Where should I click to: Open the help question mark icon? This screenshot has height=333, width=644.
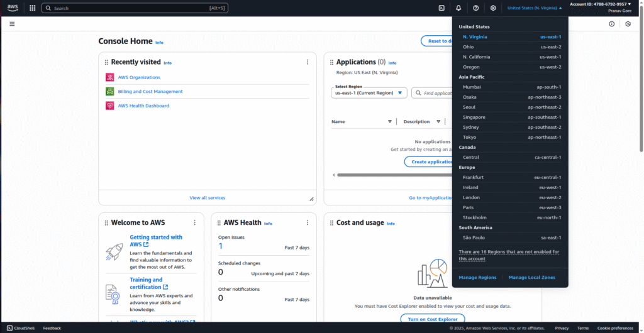475,8
